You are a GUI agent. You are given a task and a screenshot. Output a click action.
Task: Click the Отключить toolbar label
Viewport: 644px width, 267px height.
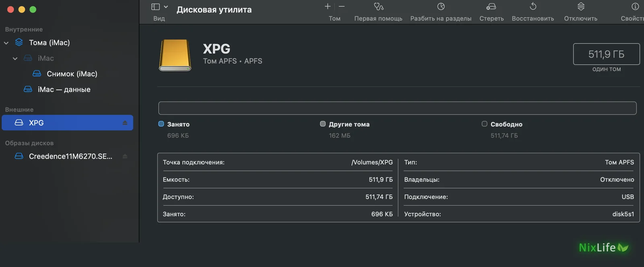pyautogui.click(x=581, y=18)
